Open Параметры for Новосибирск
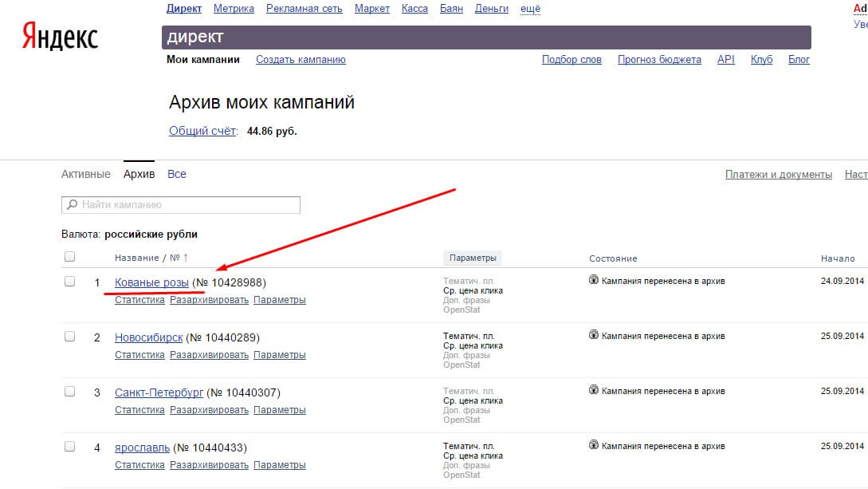The width and height of the screenshot is (868, 489). [280, 354]
